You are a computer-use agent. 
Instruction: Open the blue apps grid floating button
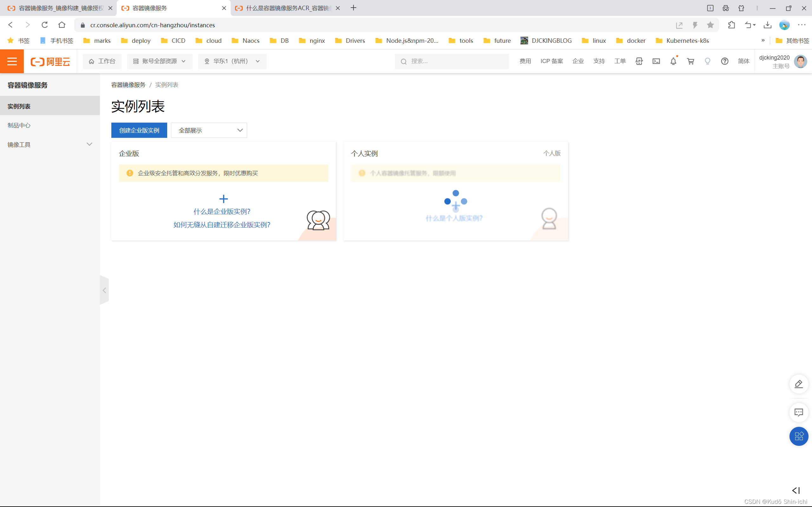799,436
